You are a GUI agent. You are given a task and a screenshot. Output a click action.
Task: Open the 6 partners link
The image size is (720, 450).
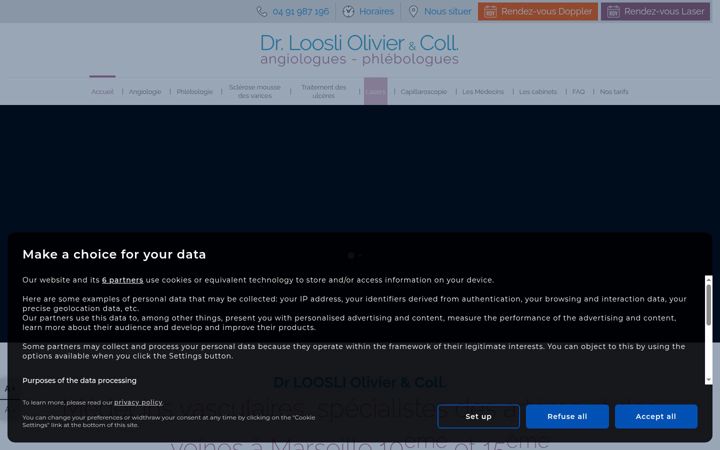(x=123, y=280)
